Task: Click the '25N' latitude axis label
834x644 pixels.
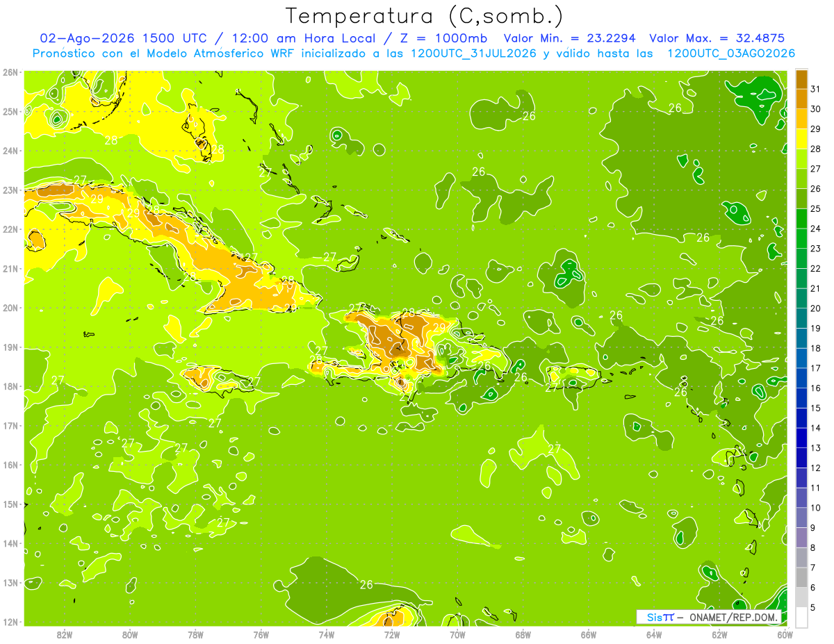Action: click(10, 111)
